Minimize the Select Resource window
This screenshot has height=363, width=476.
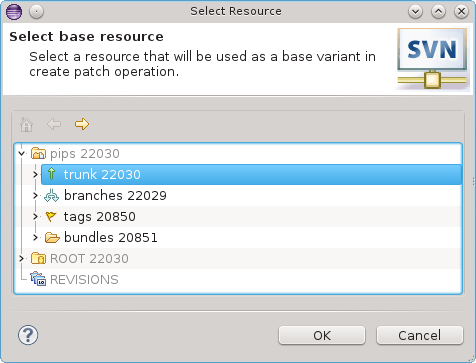[x=415, y=12]
